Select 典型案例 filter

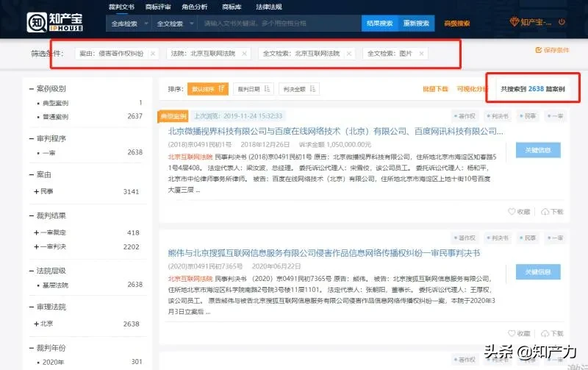point(55,103)
